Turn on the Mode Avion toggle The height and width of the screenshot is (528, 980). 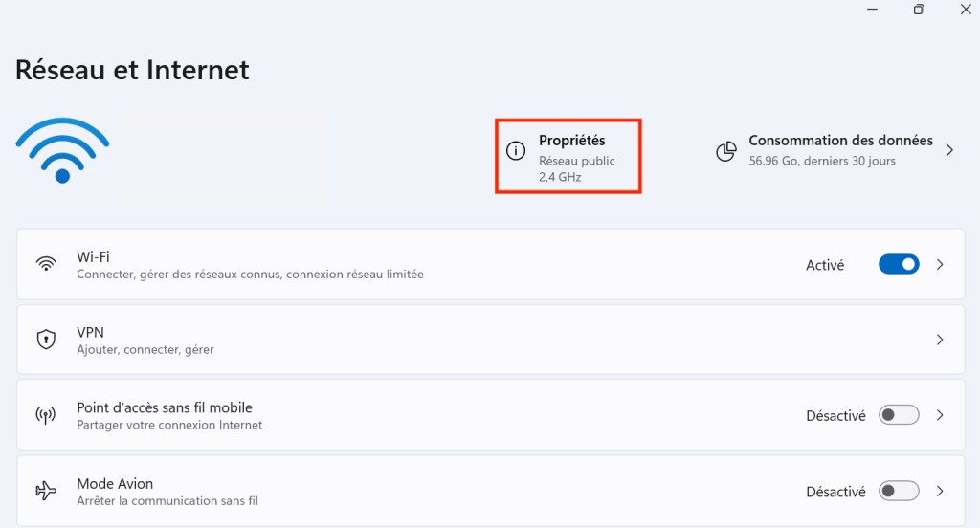[899, 491]
